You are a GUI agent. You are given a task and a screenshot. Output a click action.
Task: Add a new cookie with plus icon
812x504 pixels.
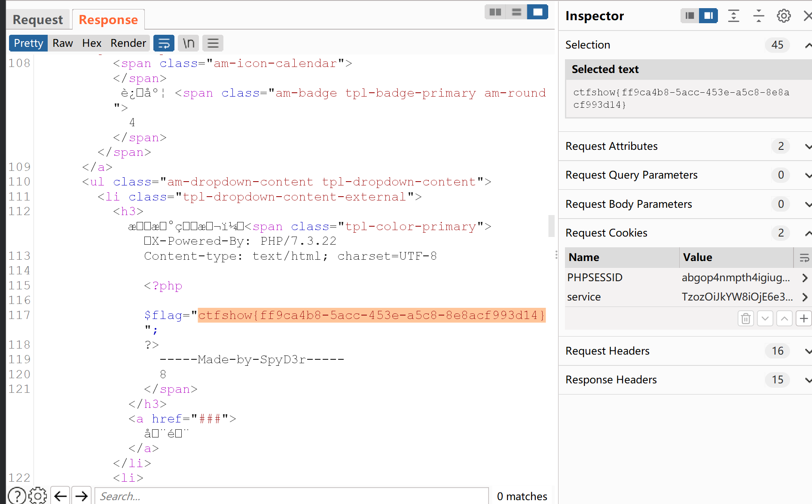click(x=803, y=319)
